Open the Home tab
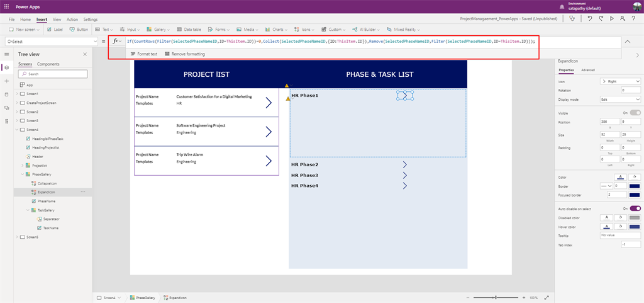The width and height of the screenshot is (644, 303). [x=25, y=20]
